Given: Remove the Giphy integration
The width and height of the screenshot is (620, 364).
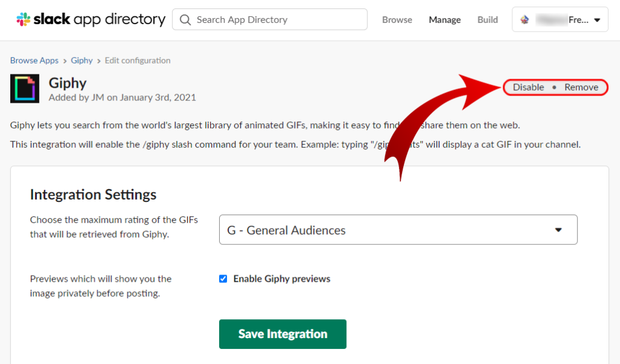Looking at the screenshot, I should pyautogui.click(x=581, y=86).
